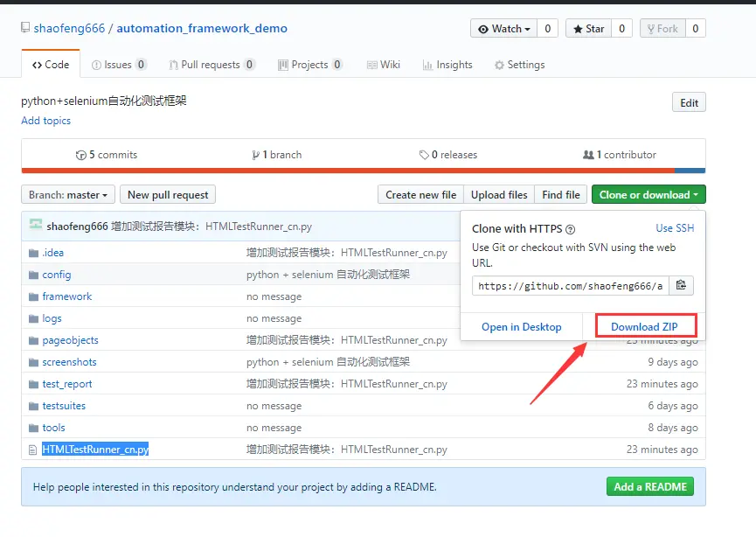The image size is (756, 537).
Task: Toggle the Clone or download dropdown
Action: (x=648, y=195)
